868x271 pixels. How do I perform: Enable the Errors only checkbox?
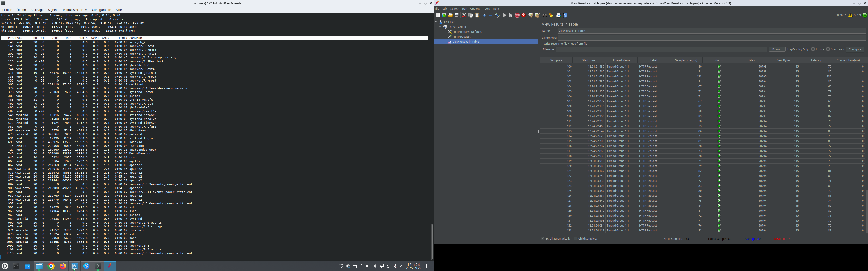813,49
